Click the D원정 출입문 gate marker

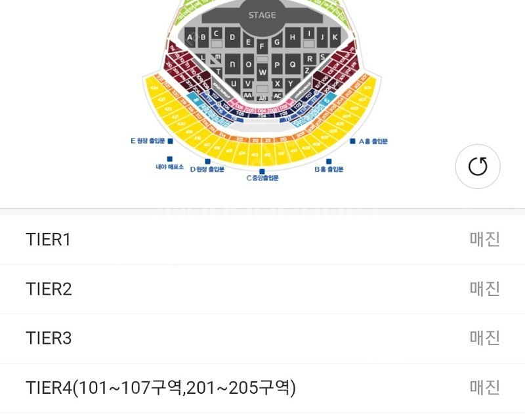pos(207,161)
